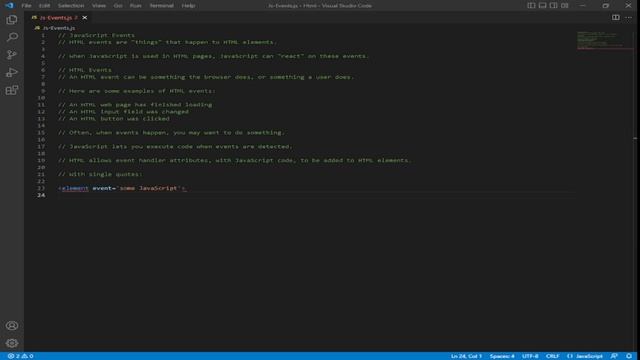640x360 pixels.
Task: Change line ending via CRLF
Action: point(552,356)
